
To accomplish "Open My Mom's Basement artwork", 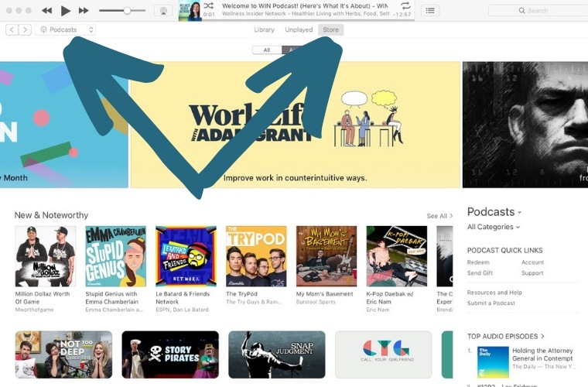I will (x=326, y=256).
